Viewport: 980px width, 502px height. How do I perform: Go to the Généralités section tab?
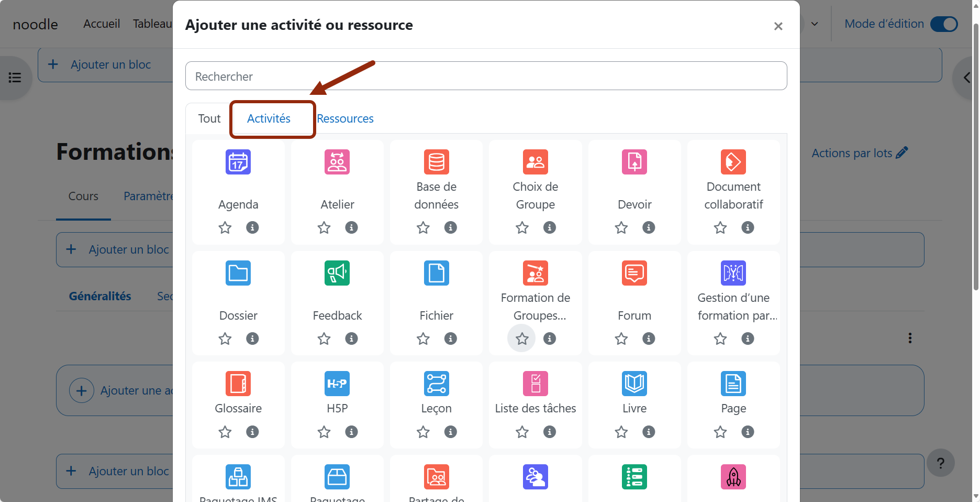pos(100,296)
